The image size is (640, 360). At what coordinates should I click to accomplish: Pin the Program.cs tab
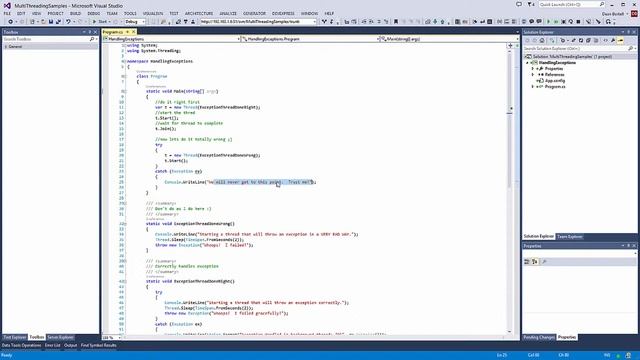pyautogui.click(x=127, y=32)
